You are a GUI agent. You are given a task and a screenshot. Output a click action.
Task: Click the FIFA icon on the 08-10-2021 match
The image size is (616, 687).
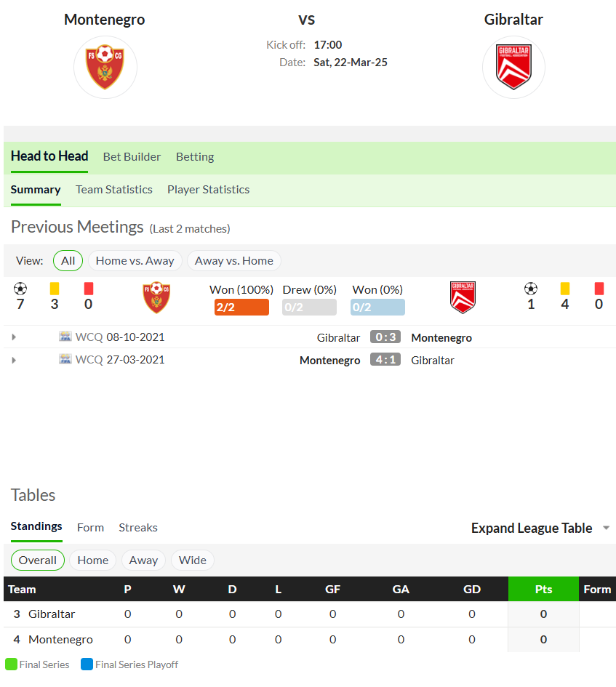(65, 337)
